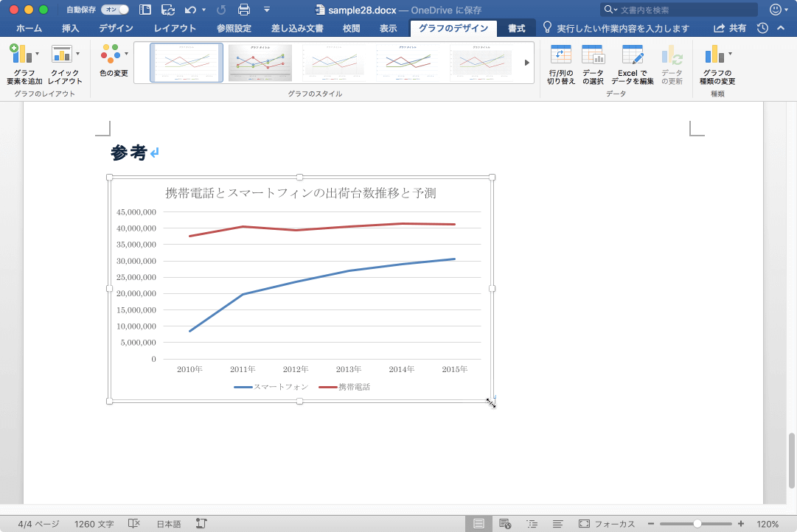The width and height of the screenshot is (797, 532).
Task: Switch to the 挿入 tab
Action: pyautogui.click(x=71, y=29)
